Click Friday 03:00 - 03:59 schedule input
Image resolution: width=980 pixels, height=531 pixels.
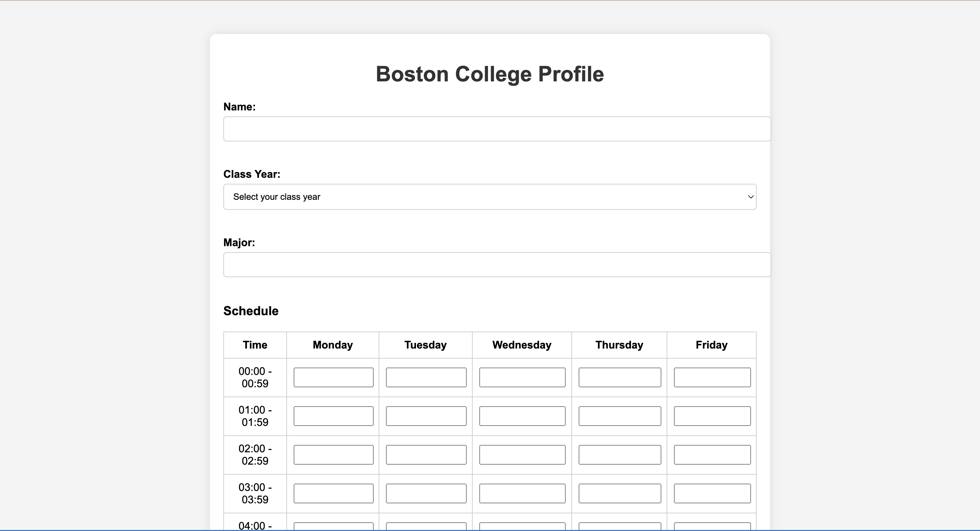click(712, 493)
